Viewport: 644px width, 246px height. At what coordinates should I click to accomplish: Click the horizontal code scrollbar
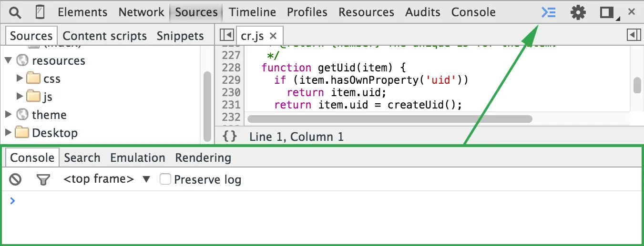tap(389, 119)
